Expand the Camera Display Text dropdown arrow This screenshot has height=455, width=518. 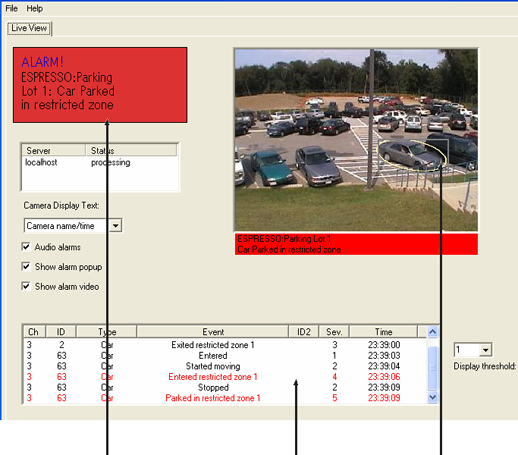coord(115,226)
